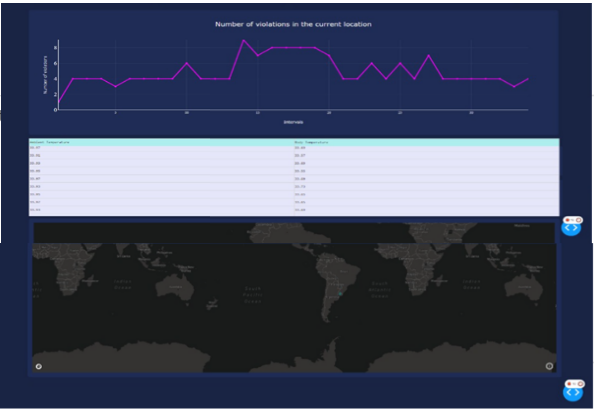The image size is (594, 412).
Task: Click the 'South Pacific Ocean' map label
Action: pos(253,295)
